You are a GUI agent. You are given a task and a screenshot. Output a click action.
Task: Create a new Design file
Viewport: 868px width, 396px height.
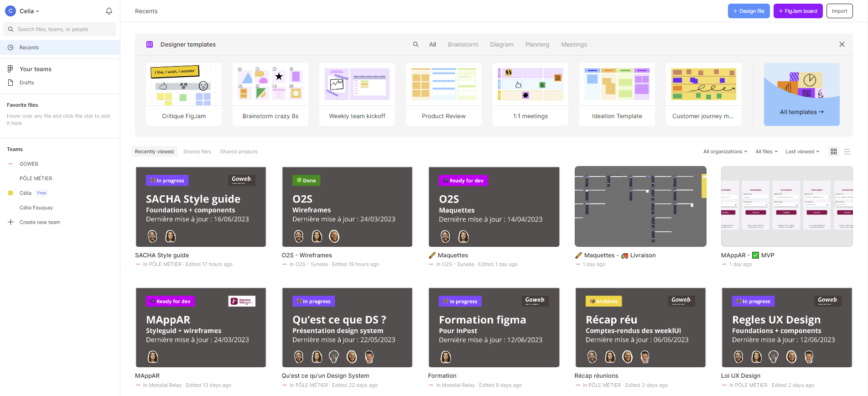coord(749,11)
